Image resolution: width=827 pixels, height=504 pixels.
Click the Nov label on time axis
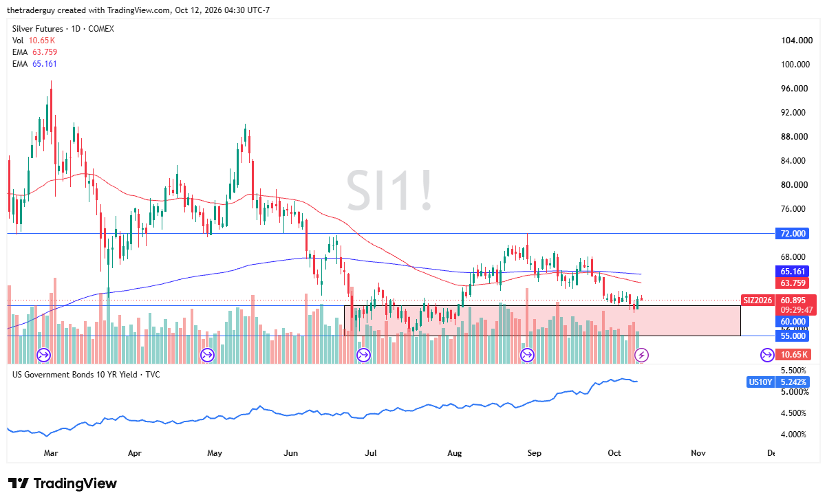pos(698,454)
